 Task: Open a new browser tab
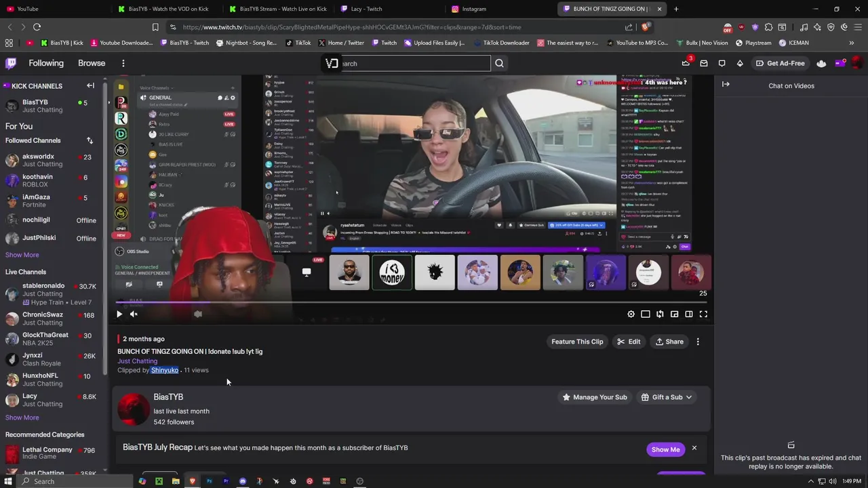click(676, 9)
